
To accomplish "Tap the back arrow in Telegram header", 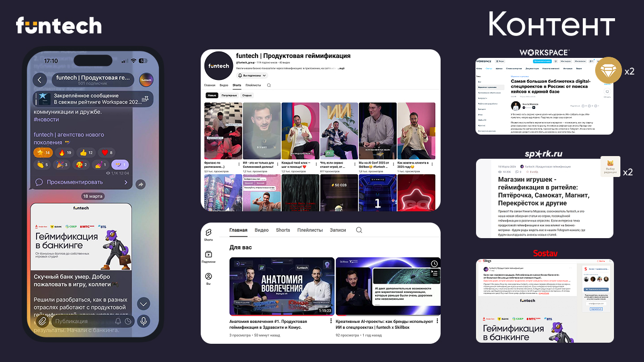I will pos(40,80).
